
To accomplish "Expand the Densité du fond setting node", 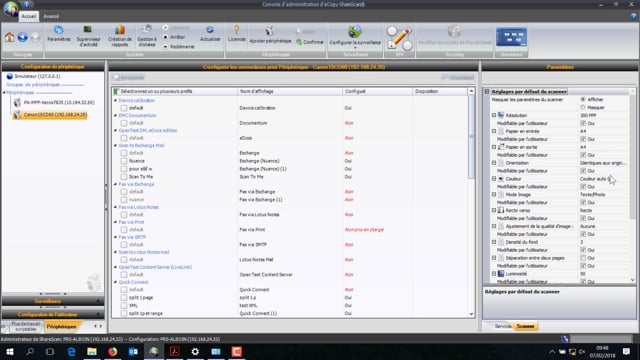I will point(494,242).
